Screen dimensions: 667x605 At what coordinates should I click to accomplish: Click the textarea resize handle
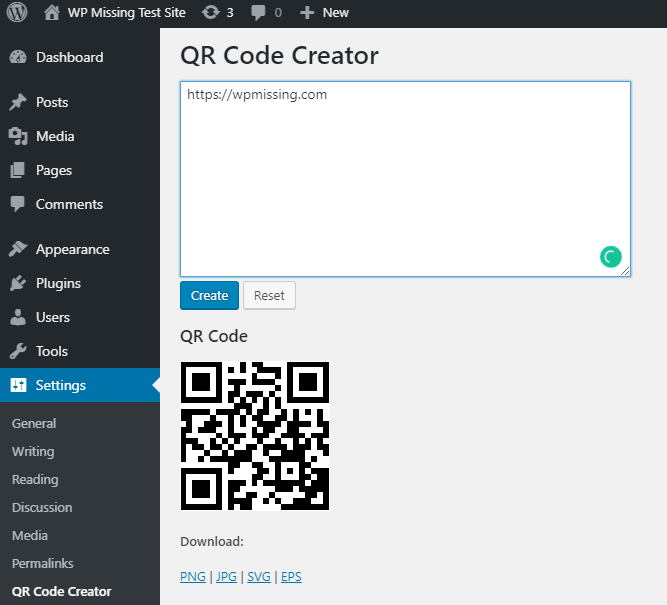click(x=625, y=271)
